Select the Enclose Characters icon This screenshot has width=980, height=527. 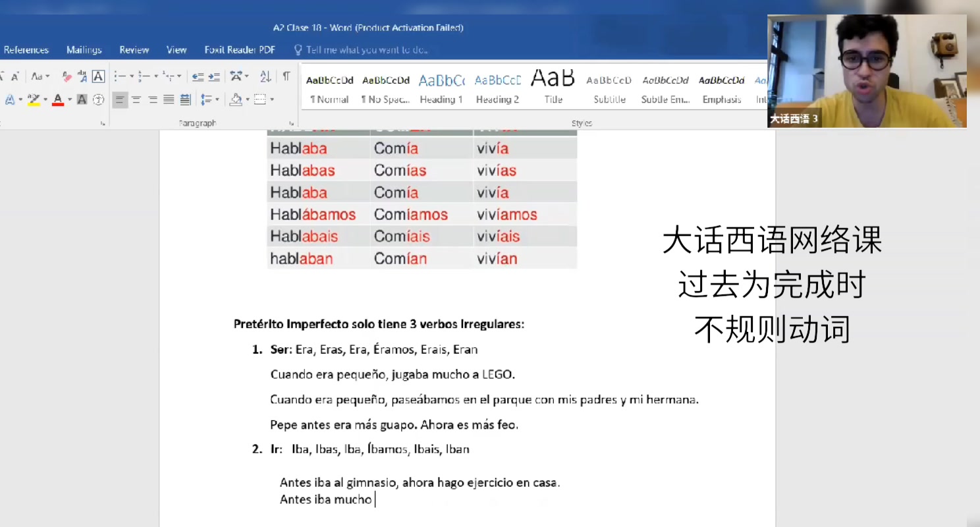(99, 99)
